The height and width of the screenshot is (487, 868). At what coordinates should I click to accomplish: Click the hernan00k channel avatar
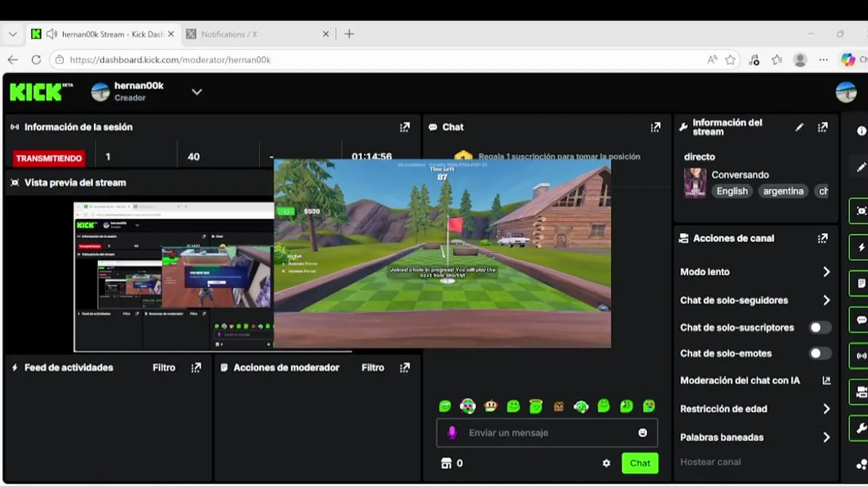[x=100, y=92]
